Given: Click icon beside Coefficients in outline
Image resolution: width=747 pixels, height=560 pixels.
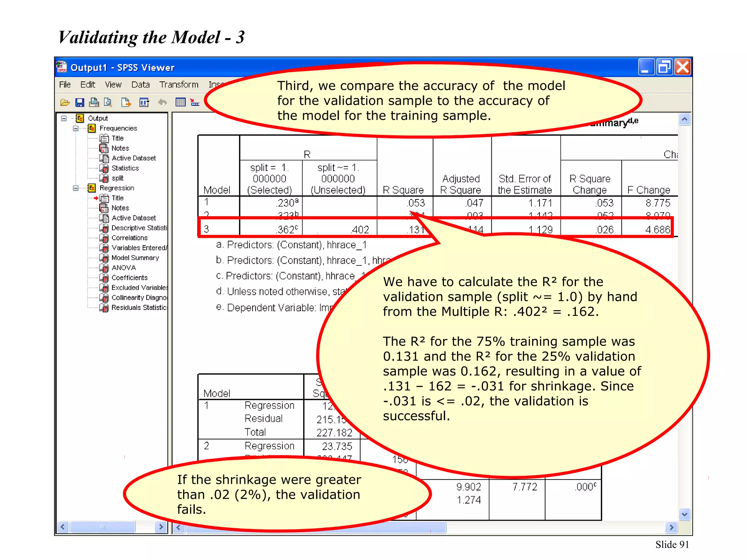Looking at the screenshot, I should 104,277.
